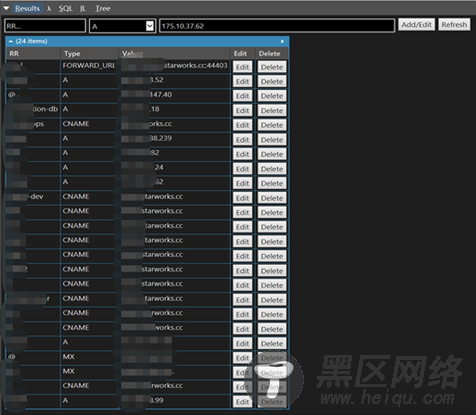This screenshot has height=415, width=476.
Task: Click the RR name input field
Action: coord(45,26)
